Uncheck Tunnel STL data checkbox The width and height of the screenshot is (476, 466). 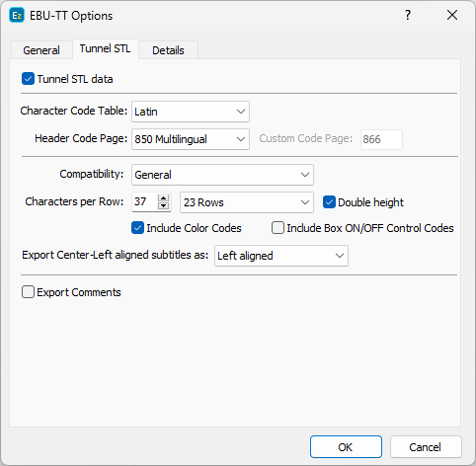(x=28, y=79)
